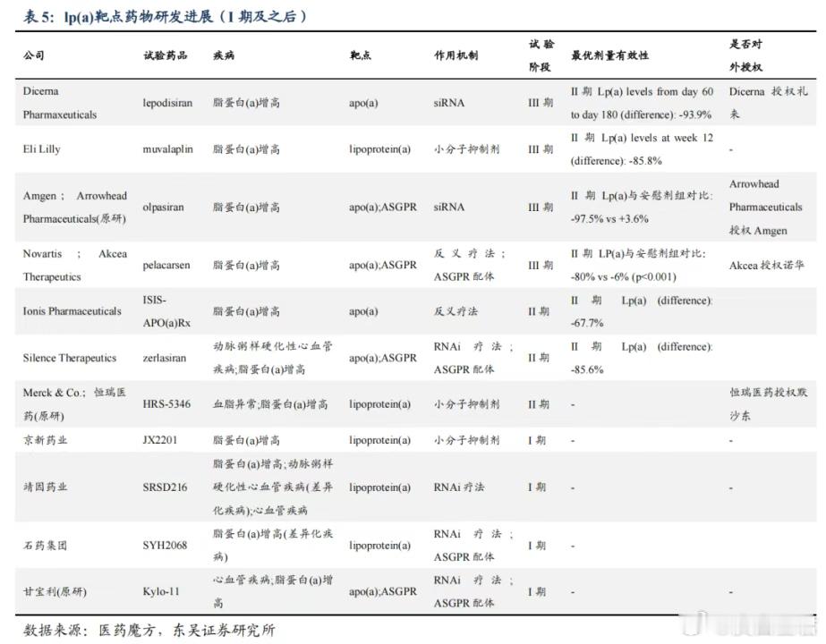Click the '是否对外授权' column header
This screenshot has width=826, height=644.
(x=746, y=55)
